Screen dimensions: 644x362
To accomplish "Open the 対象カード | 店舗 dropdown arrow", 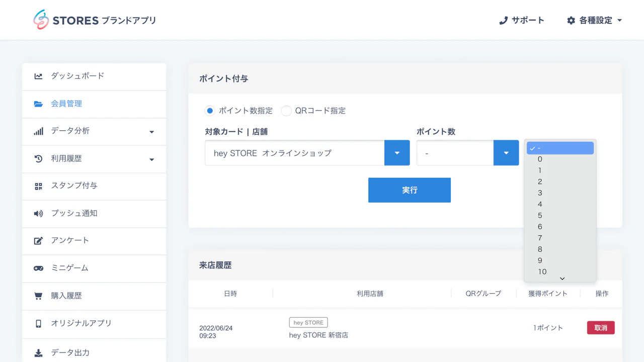I will (397, 153).
